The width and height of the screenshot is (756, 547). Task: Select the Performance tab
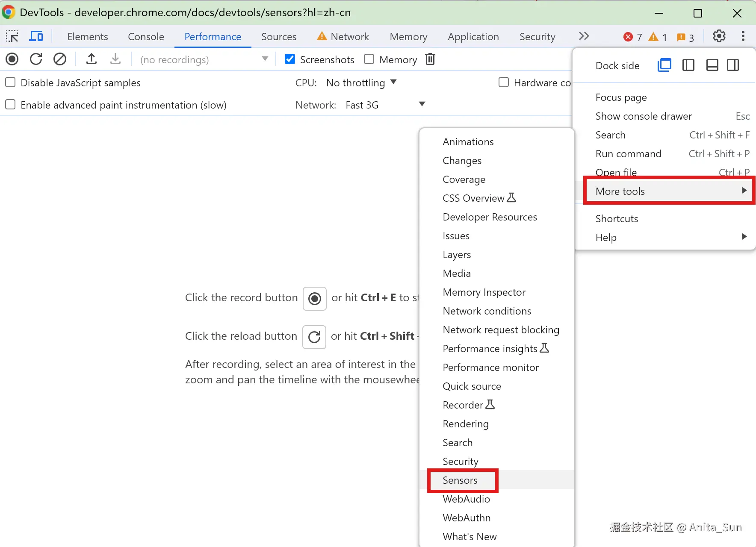tap(213, 37)
